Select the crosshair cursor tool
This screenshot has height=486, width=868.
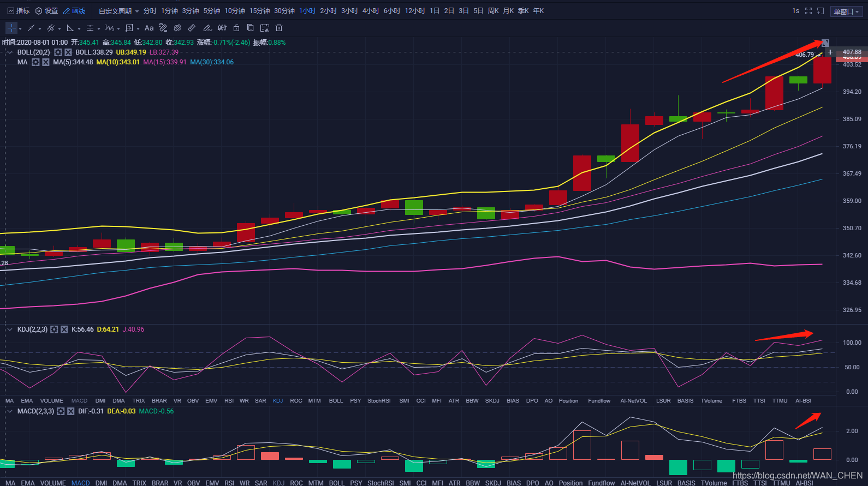11,28
